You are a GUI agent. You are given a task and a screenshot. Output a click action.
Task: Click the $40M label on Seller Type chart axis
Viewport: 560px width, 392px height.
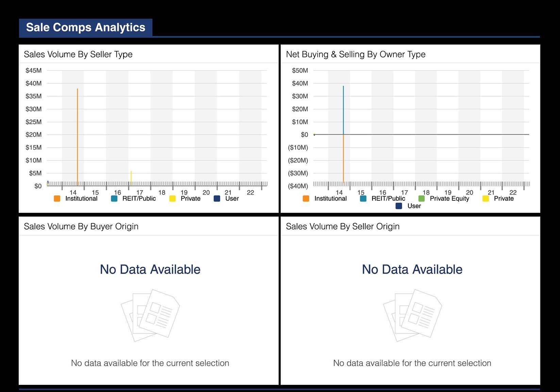point(34,83)
